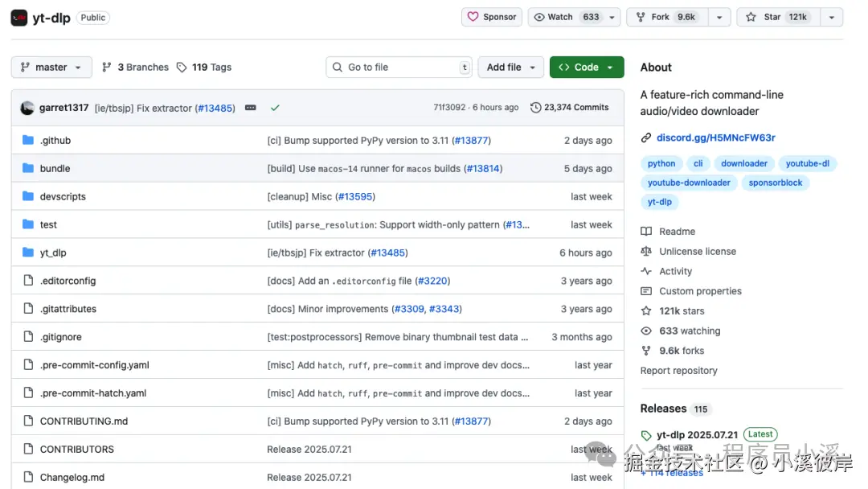Click the green commit status checkmark
868x489 pixels.
point(275,108)
